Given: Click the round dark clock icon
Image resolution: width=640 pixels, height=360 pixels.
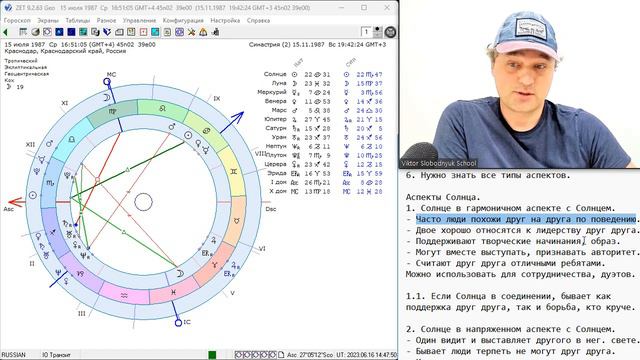Looking at the screenshot, I should point(390,32).
